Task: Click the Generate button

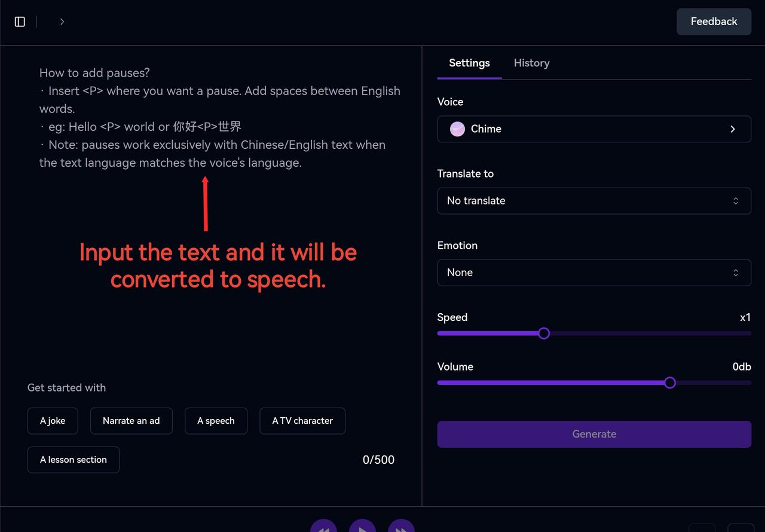Action: 593,435
